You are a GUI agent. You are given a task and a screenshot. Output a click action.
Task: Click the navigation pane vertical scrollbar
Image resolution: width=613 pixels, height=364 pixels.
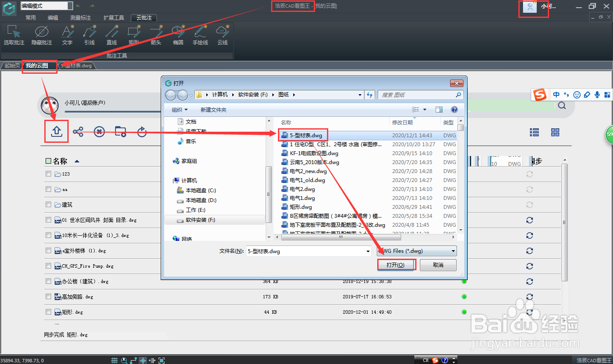(269, 194)
